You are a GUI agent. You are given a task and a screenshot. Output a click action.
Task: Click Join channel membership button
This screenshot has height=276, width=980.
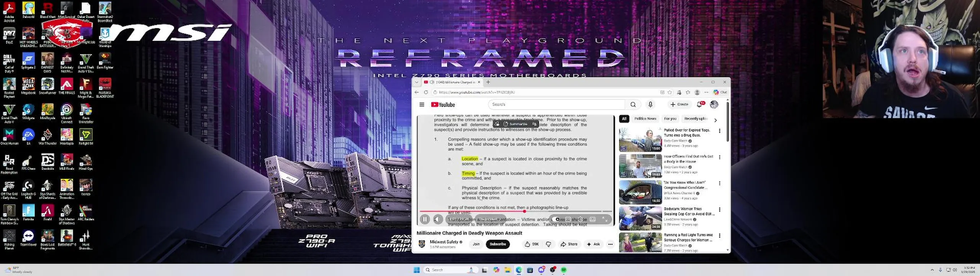point(476,244)
